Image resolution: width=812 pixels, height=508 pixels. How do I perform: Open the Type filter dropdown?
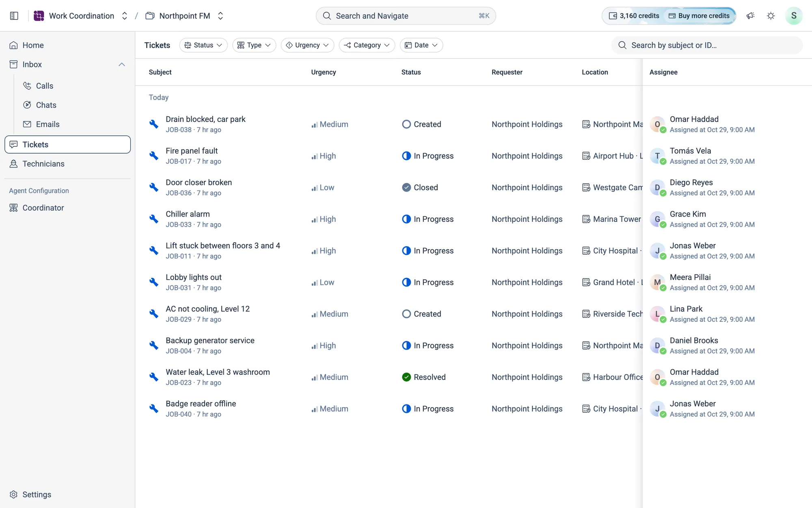pyautogui.click(x=254, y=45)
